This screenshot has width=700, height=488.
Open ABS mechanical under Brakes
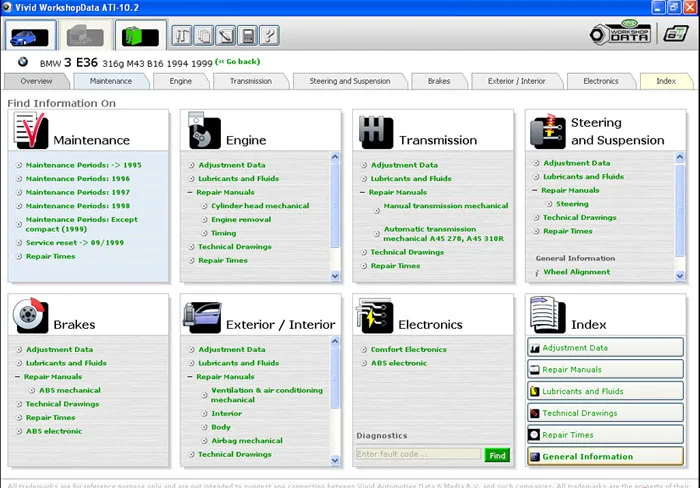point(70,390)
